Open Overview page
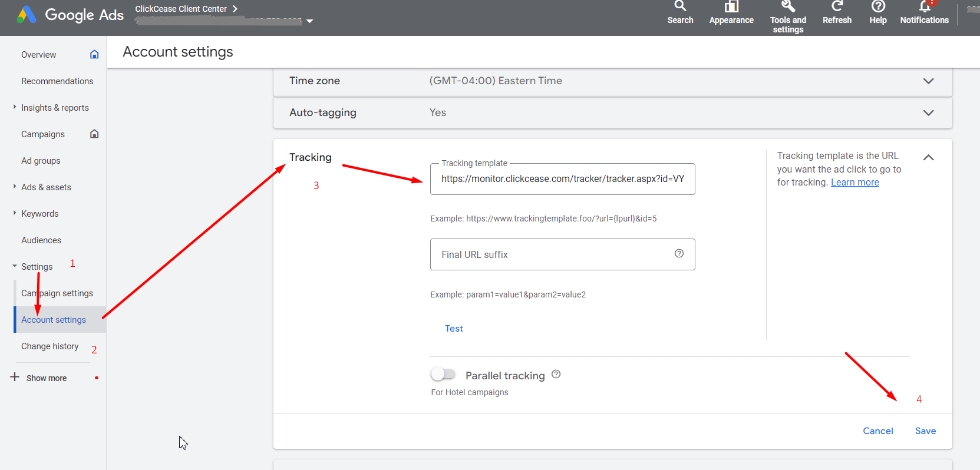This screenshot has height=470, width=980. 39,55
